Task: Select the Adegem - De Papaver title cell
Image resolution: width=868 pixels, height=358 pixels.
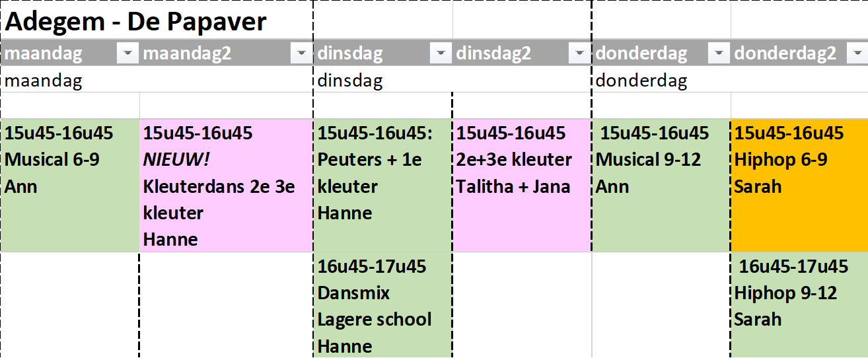Action: point(157,22)
